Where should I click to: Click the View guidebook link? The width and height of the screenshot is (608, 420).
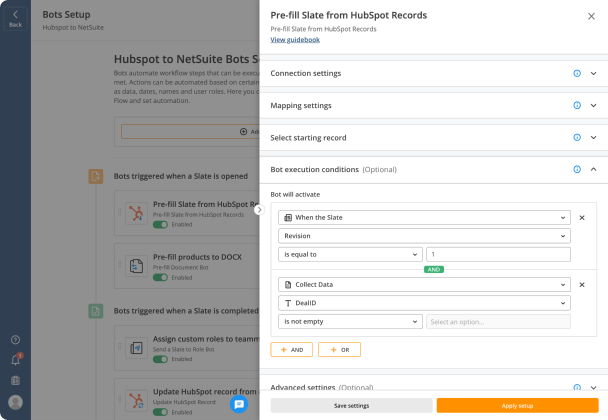(x=295, y=40)
